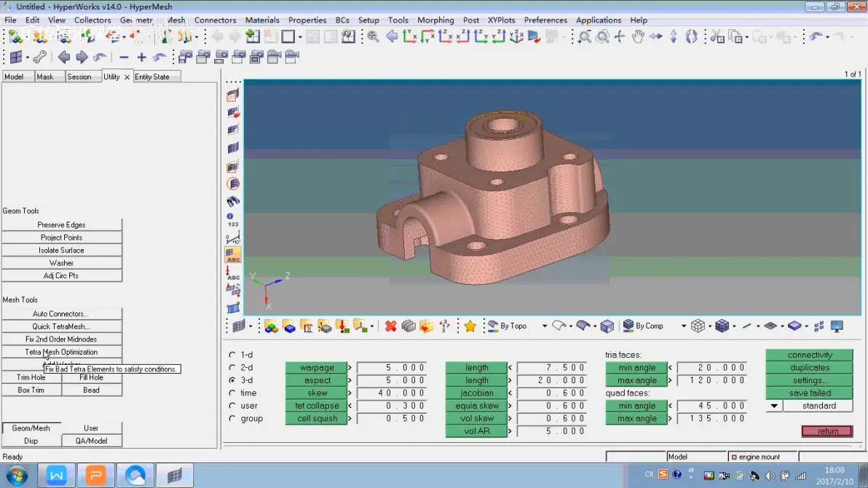Click the connectivity check button
Screen dimensions: 868x488
click(x=809, y=355)
